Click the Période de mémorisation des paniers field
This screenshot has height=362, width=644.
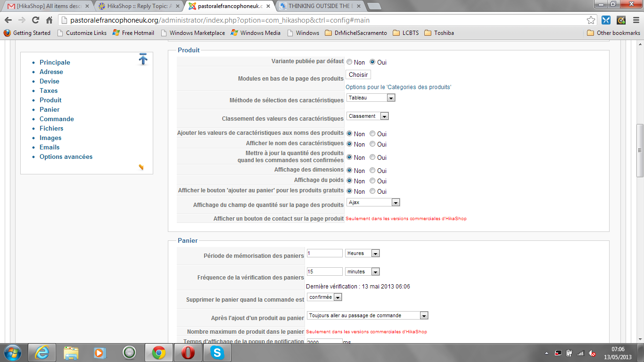pos(324,253)
